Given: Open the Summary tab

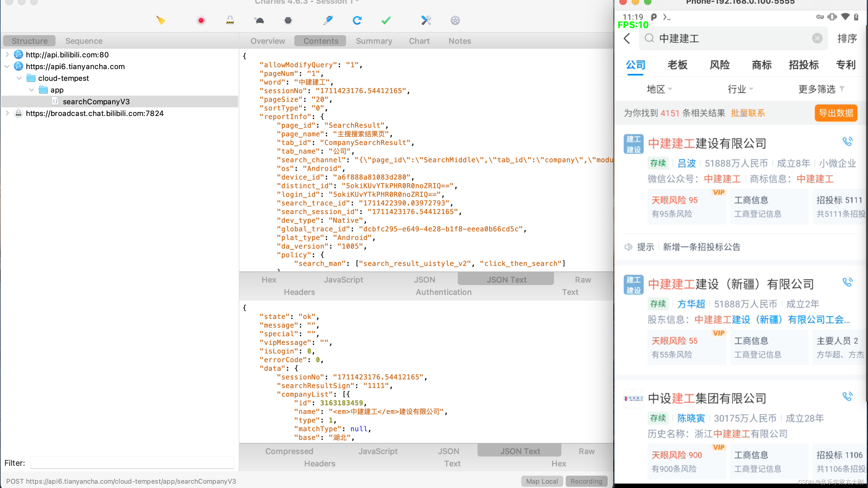Looking at the screenshot, I should (374, 41).
